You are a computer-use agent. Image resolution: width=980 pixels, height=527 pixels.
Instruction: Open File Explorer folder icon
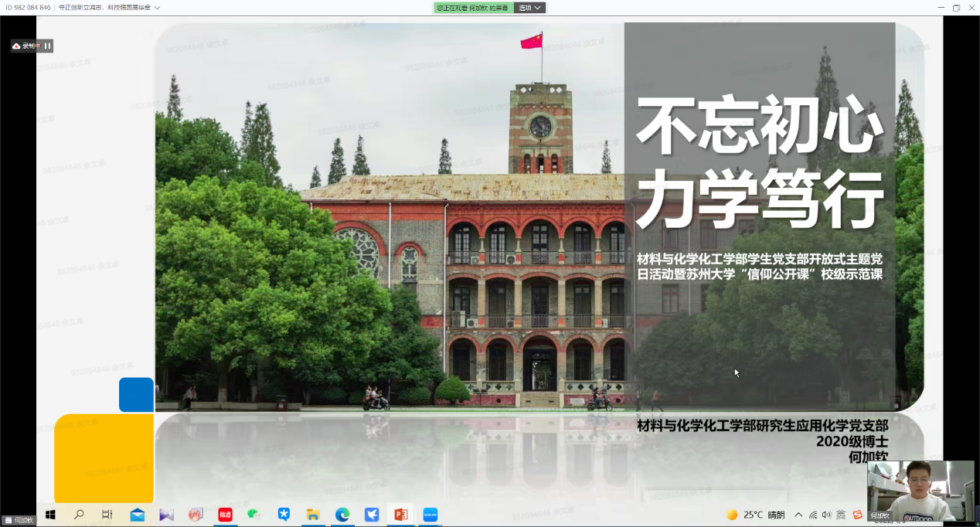tap(312, 515)
